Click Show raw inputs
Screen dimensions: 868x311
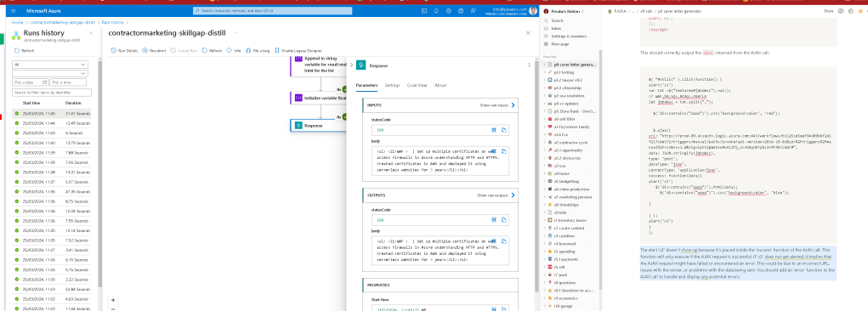click(x=497, y=105)
